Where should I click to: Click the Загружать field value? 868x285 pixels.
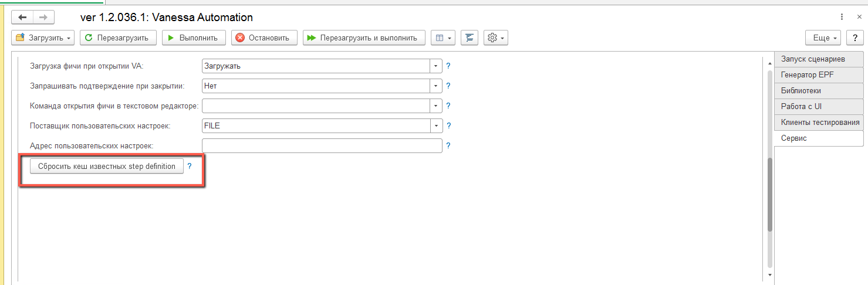pos(316,66)
